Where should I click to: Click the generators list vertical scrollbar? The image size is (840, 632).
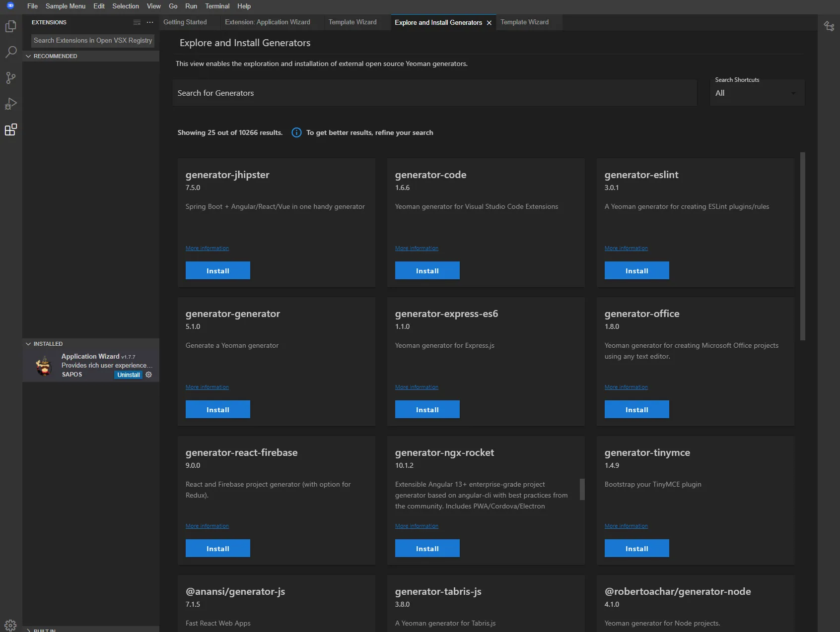tap(802, 246)
